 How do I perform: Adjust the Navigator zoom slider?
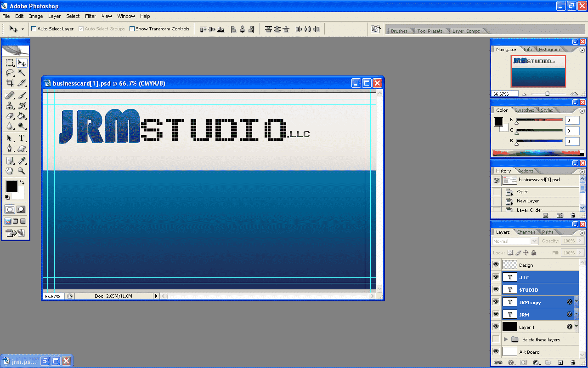point(547,93)
